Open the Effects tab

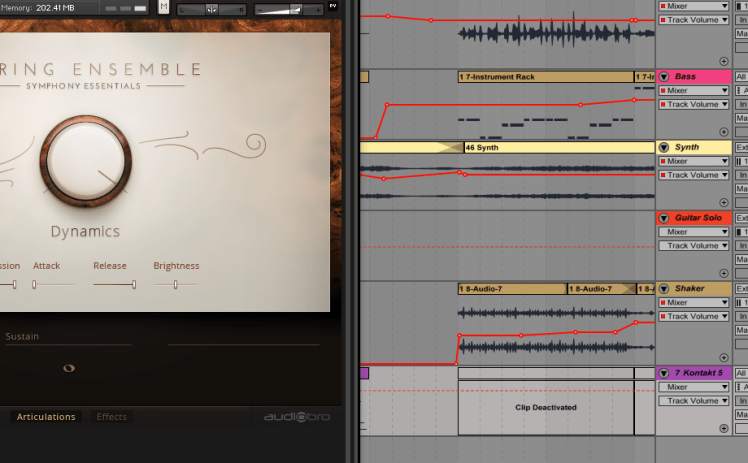tap(112, 417)
